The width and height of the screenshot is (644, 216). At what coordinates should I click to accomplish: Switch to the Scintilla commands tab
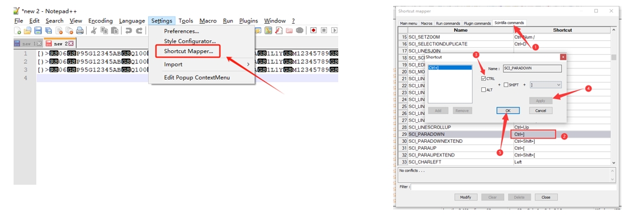point(509,23)
